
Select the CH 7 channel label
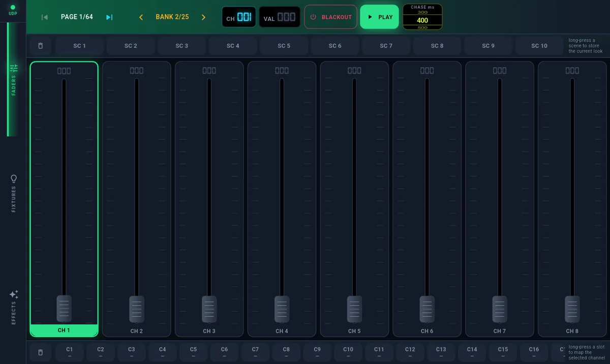[x=500, y=331]
